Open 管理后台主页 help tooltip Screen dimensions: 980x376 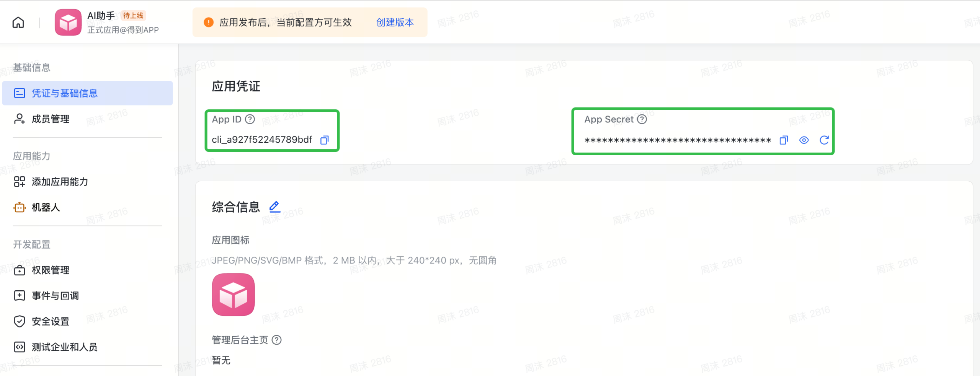click(277, 340)
